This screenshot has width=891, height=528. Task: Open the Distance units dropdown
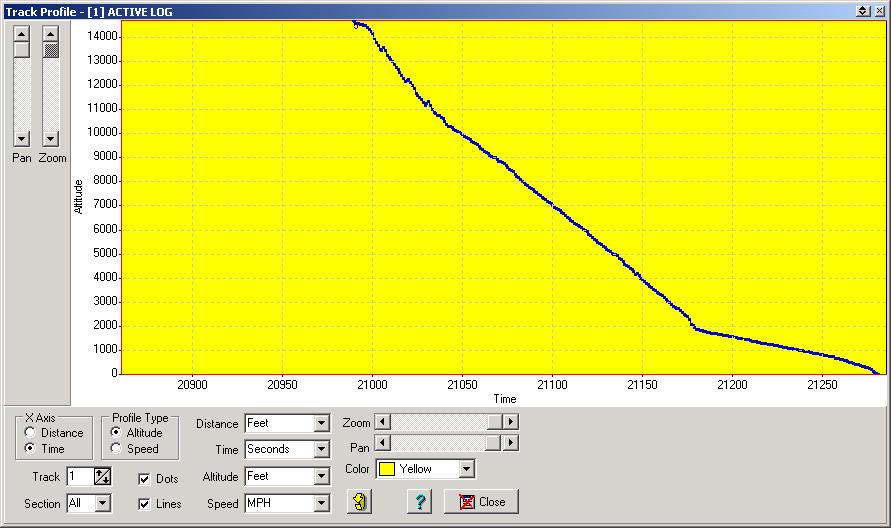point(321,424)
